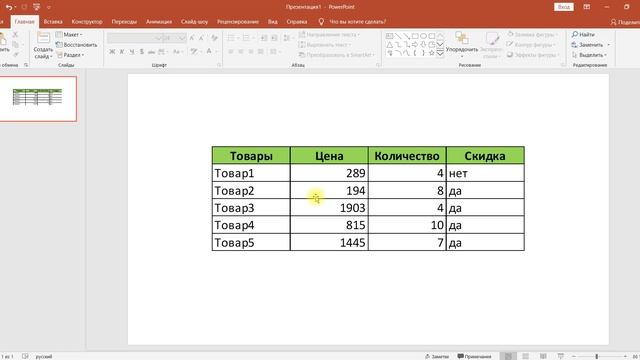Select the right arrow shape in gallery
Screen dimensions: 640x360
coord(415,44)
